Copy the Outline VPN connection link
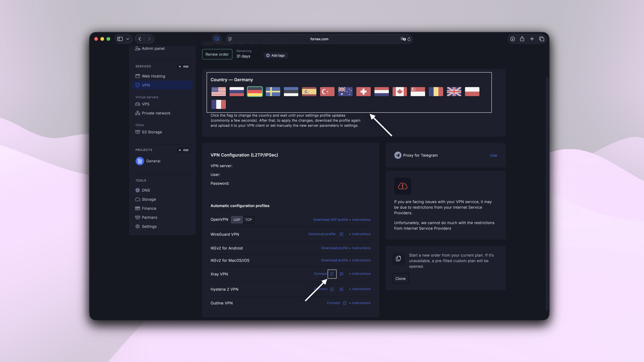The image size is (644, 362). 345,303
